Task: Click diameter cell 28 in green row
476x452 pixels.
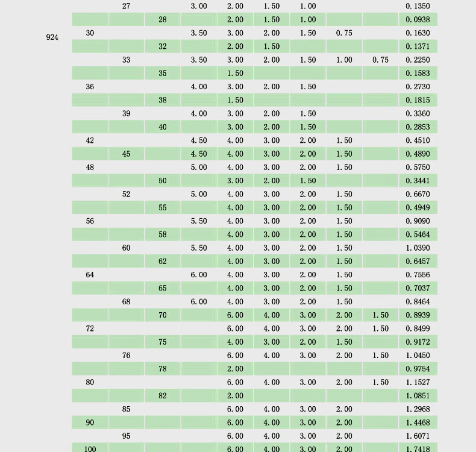Action: (x=163, y=20)
